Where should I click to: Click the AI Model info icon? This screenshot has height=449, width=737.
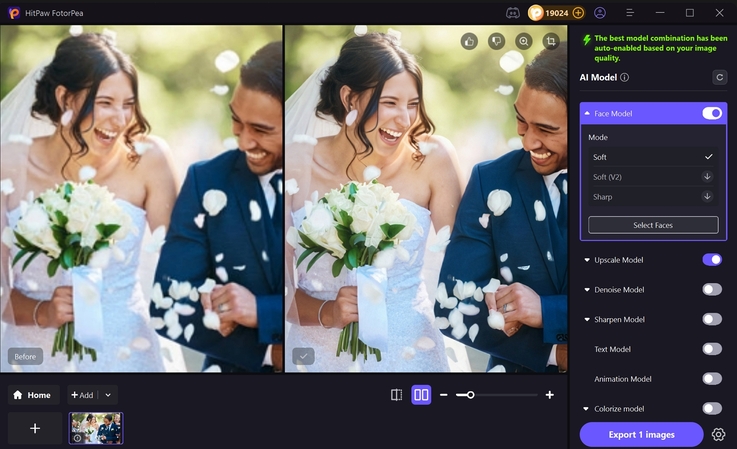pos(624,77)
